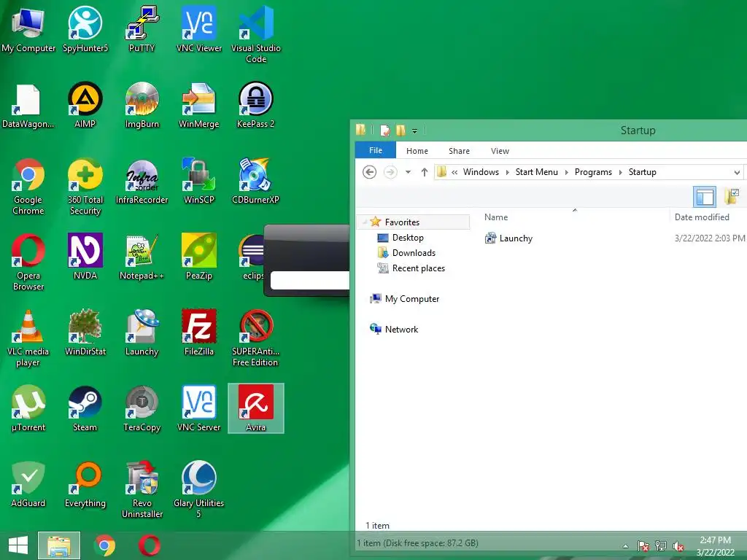The width and height of the screenshot is (747, 560).
Task: Select the WinMerge desktop icon
Action: pyautogui.click(x=198, y=105)
